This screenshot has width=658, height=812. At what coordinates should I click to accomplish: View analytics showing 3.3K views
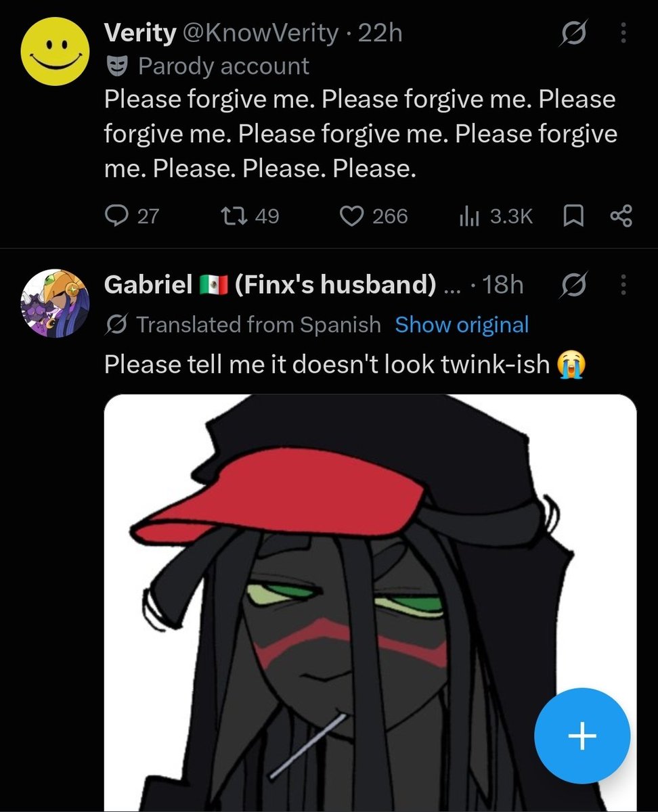pyautogui.click(x=496, y=216)
